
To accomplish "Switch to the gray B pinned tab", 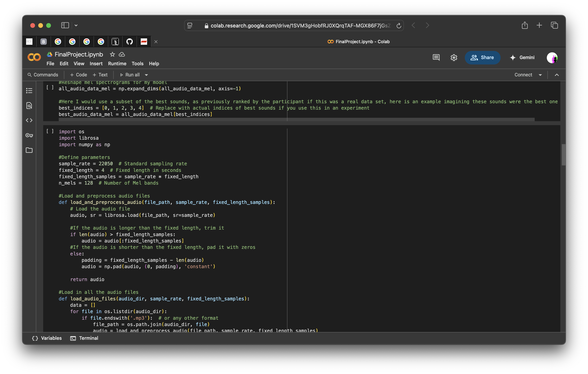I will (43, 42).
